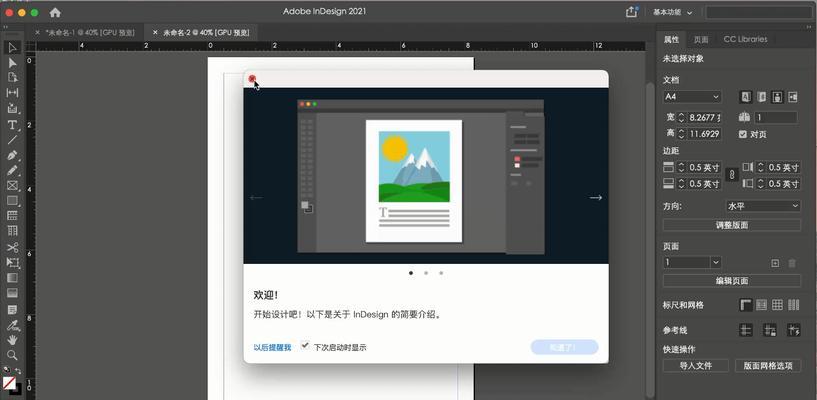This screenshot has width=817, height=400.
Task: Select the Gap tool
Action: (13, 93)
